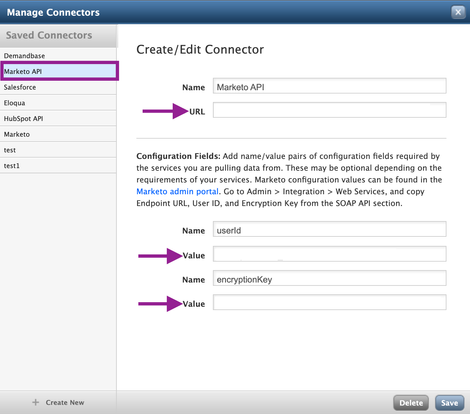The width and height of the screenshot is (470, 414).
Task: Select the Marketo saved connector
Action: click(x=58, y=134)
